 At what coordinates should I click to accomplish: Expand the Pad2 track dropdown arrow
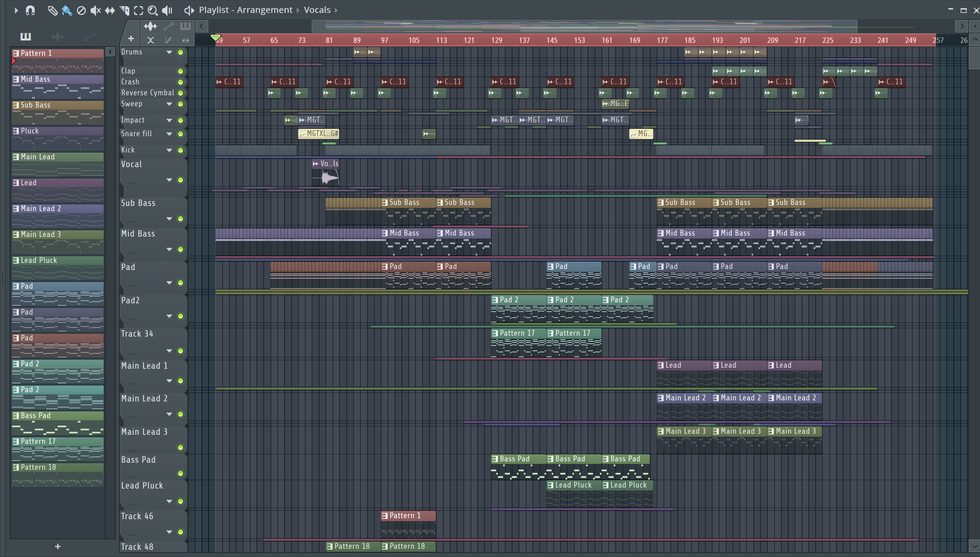169,316
